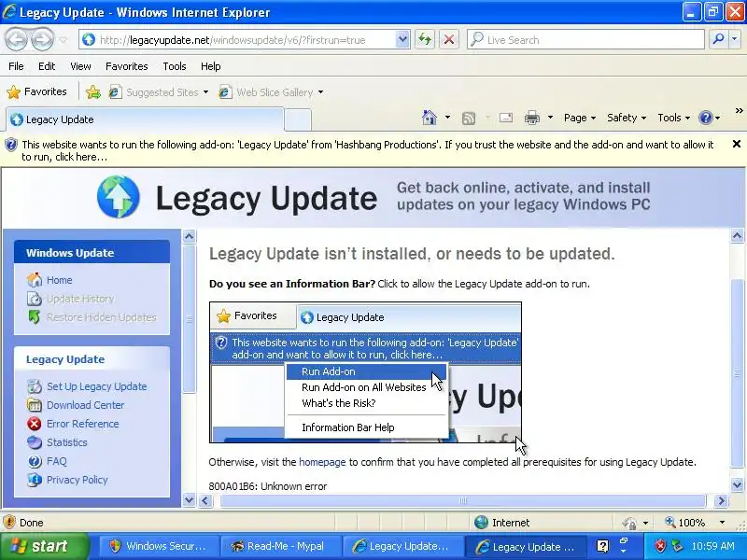The width and height of the screenshot is (747, 560).
Task: Click the Privacy Policy info icon
Action: [x=35, y=480]
